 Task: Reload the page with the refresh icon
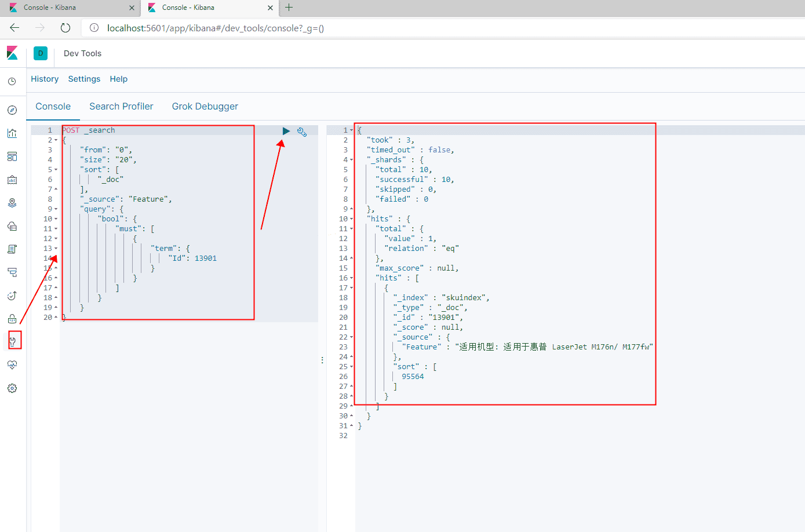(65, 28)
